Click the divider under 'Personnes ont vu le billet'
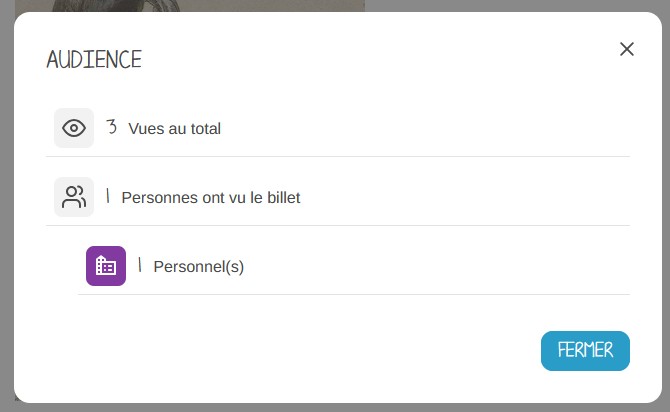The height and width of the screenshot is (412, 670). (338, 226)
